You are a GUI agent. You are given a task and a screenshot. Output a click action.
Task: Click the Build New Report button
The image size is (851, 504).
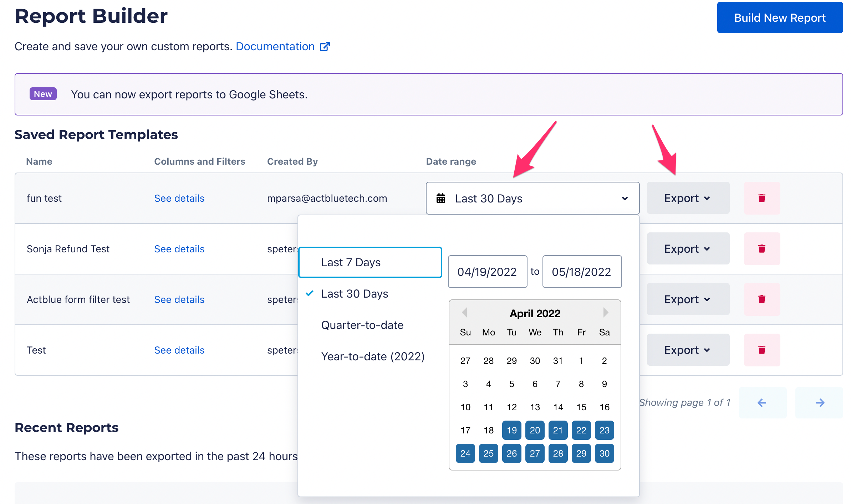780,18
